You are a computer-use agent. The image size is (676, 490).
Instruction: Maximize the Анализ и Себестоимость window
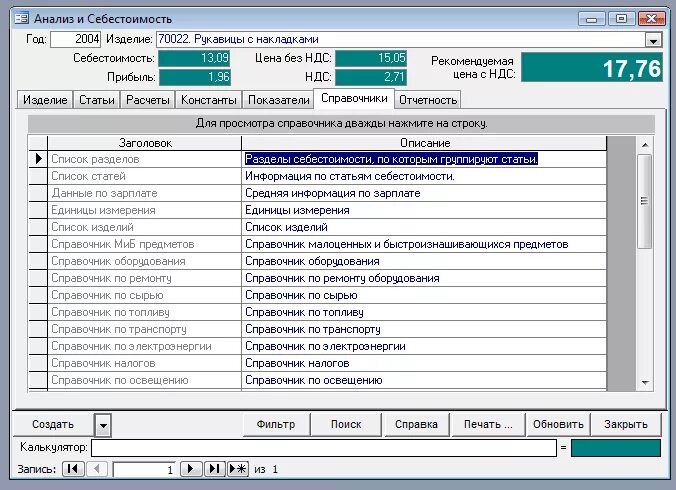[621, 19]
